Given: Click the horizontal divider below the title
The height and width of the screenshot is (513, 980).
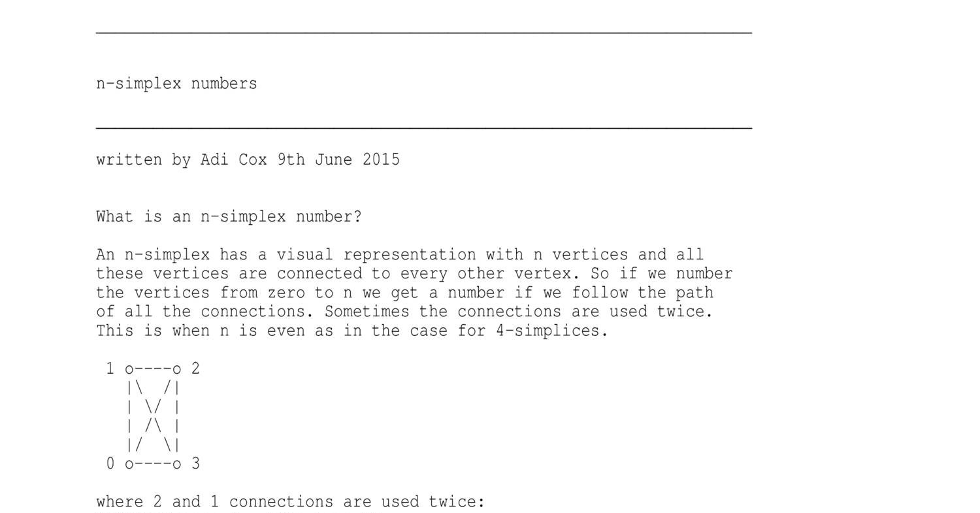Looking at the screenshot, I should coord(424,127).
